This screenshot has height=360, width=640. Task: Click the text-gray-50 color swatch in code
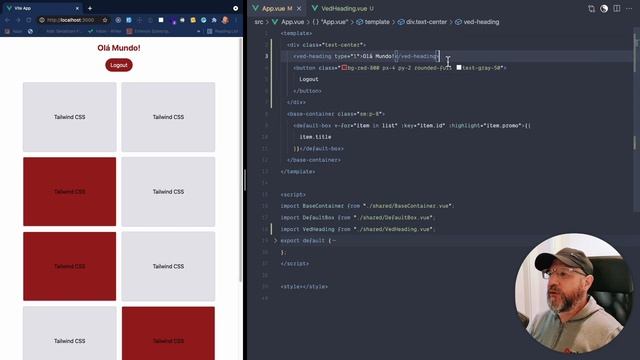459,67
